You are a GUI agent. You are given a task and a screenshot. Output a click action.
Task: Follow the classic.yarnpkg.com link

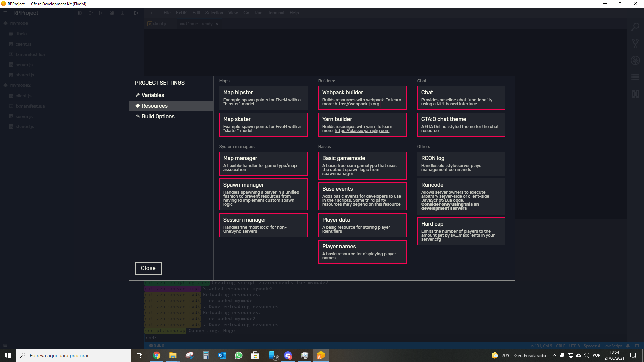[x=362, y=131]
